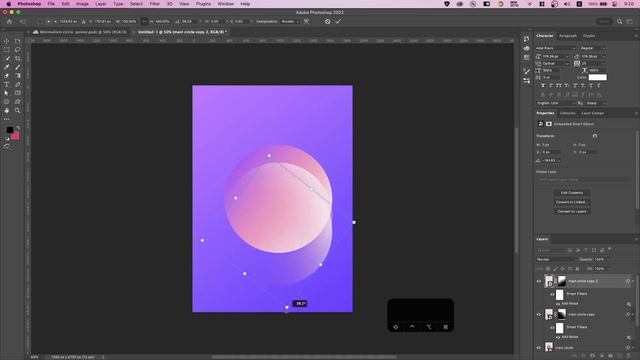Switch to the Libraries tab
This screenshot has width=640, height=360.
pyautogui.click(x=567, y=113)
